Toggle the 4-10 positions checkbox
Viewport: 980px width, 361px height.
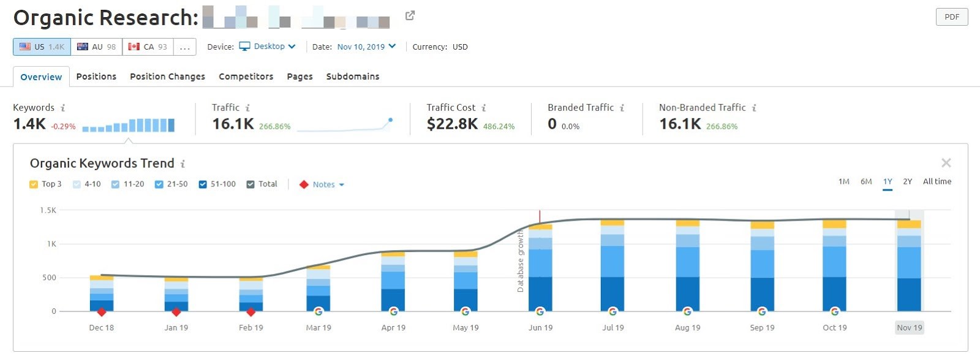tap(77, 184)
